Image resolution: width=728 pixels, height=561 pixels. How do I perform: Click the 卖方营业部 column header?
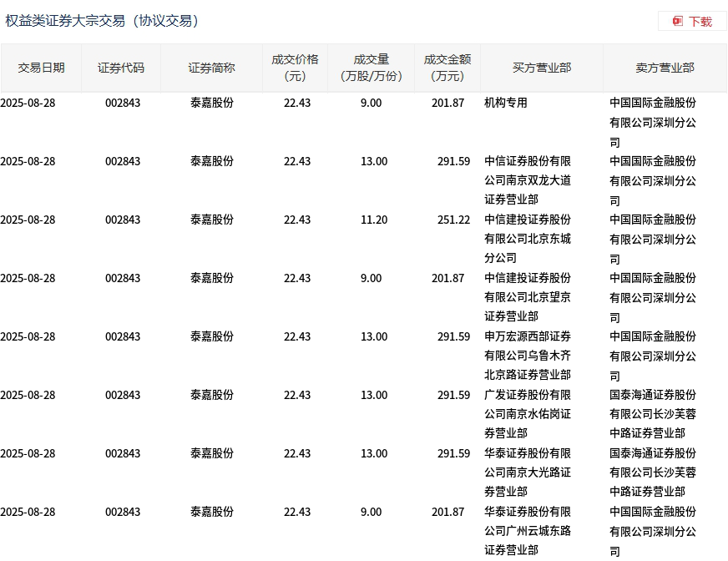click(x=665, y=68)
